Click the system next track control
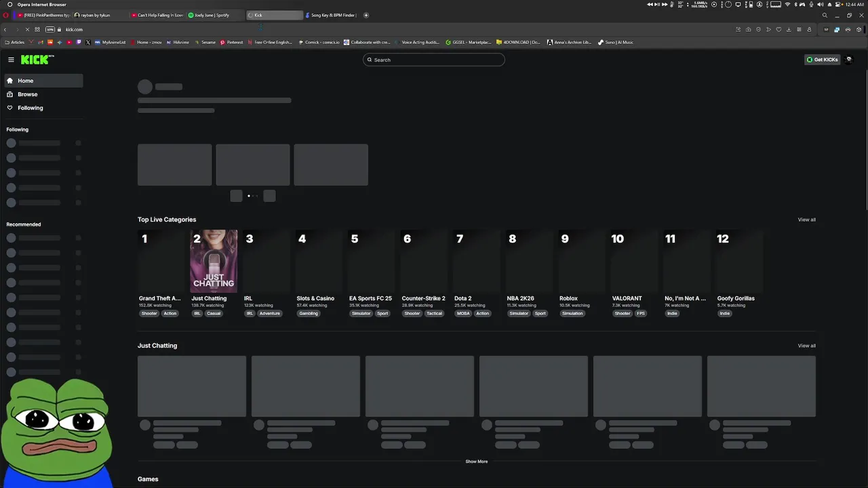This screenshot has width=868, height=488. point(664,4)
